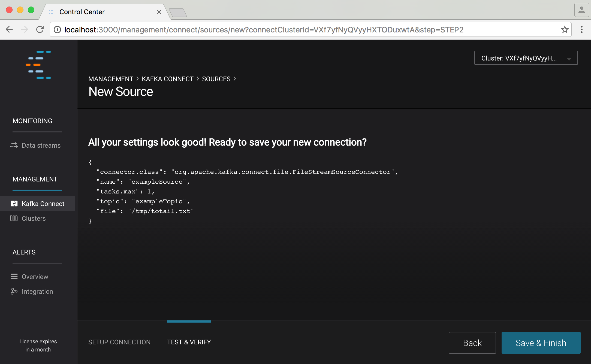Reload the page with the refresh icon
This screenshot has height=364, width=591.
(40, 29)
